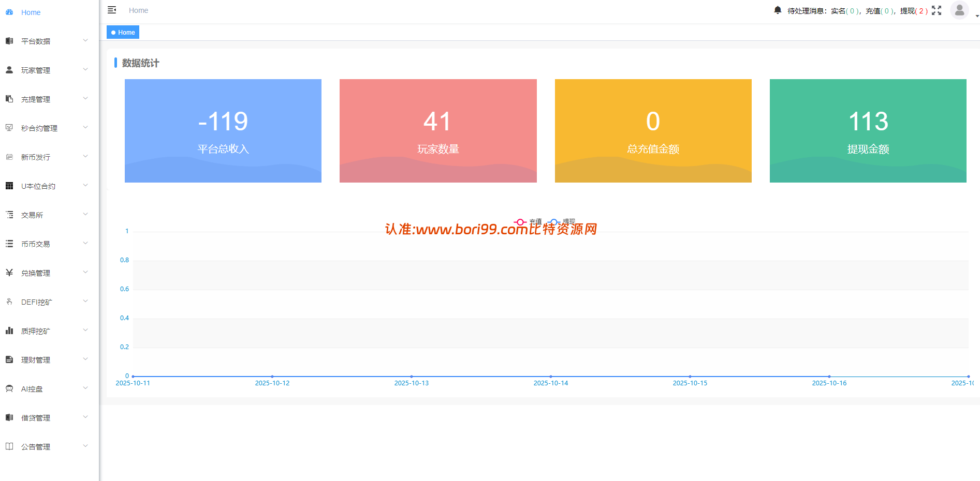
Task: Expand the 币币交易 menu chevron
Action: (85, 243)
